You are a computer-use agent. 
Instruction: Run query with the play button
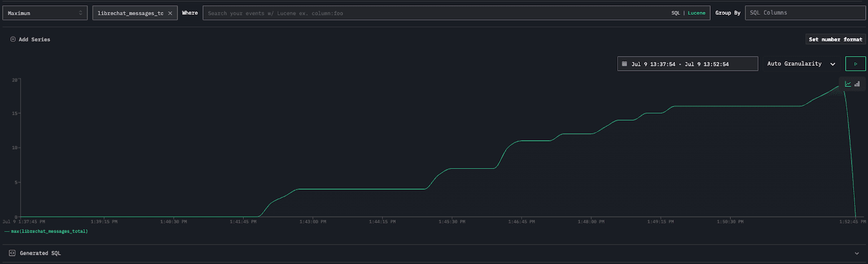[x=856, y=64]
